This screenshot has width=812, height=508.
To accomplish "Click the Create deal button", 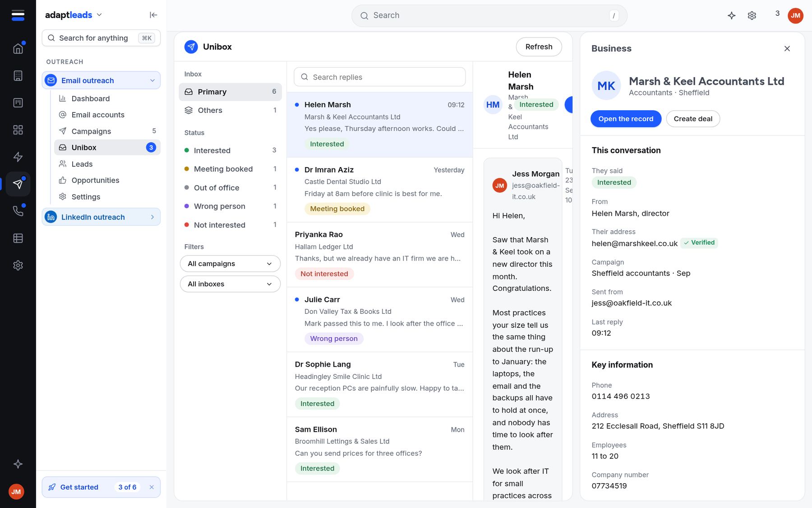I will pos(693,119).
